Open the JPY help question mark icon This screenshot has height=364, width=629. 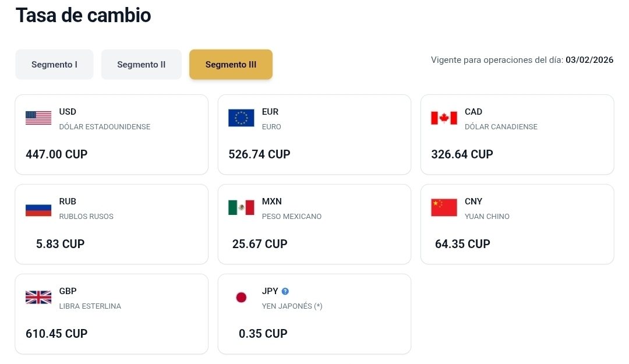pos(285,291)
